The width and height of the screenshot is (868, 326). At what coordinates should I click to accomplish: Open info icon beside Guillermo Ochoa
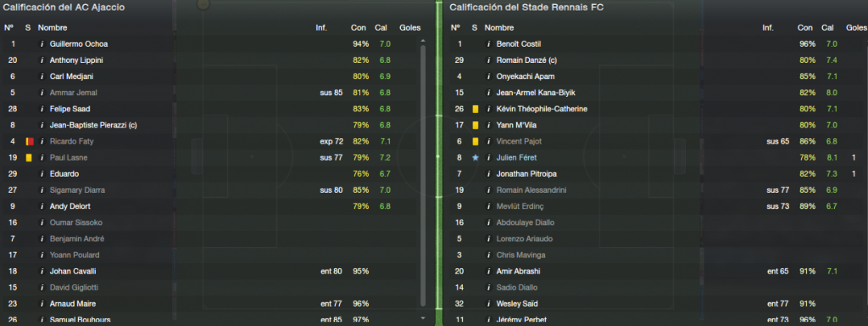click(42, 44)
